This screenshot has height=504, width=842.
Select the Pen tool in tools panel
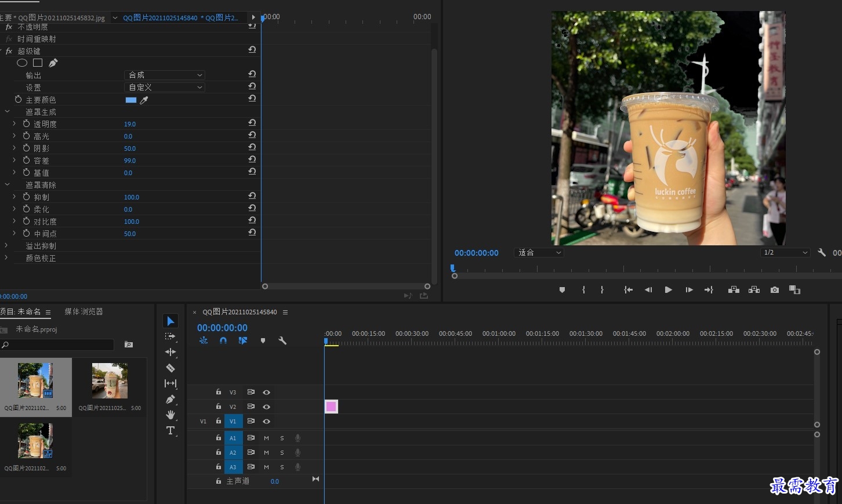click(170, 399)
